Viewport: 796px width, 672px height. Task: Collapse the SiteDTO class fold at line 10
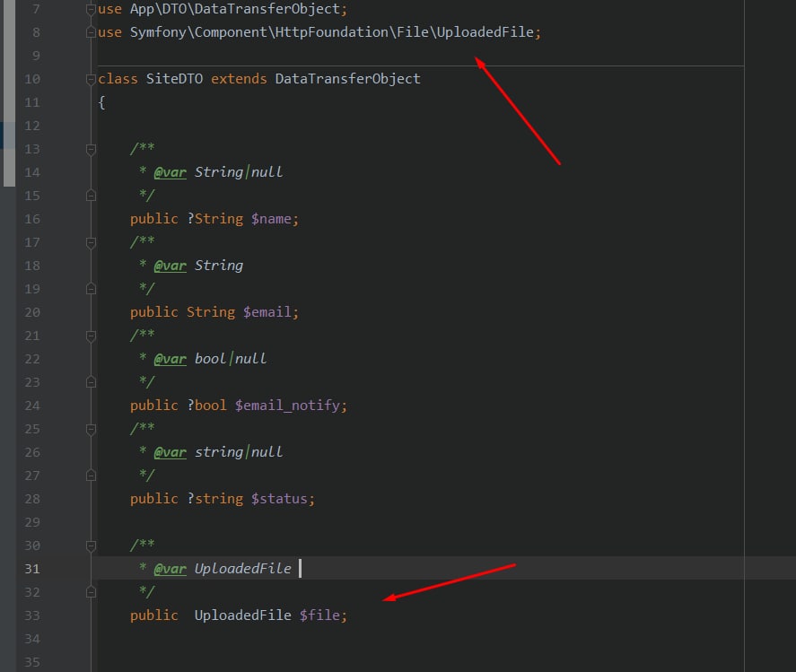(91, 79)
